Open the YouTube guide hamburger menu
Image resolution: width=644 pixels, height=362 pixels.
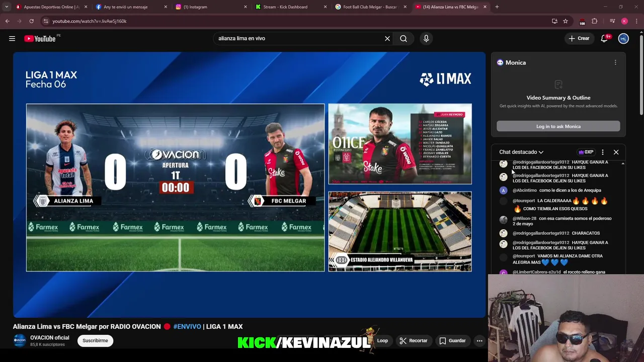12,38
